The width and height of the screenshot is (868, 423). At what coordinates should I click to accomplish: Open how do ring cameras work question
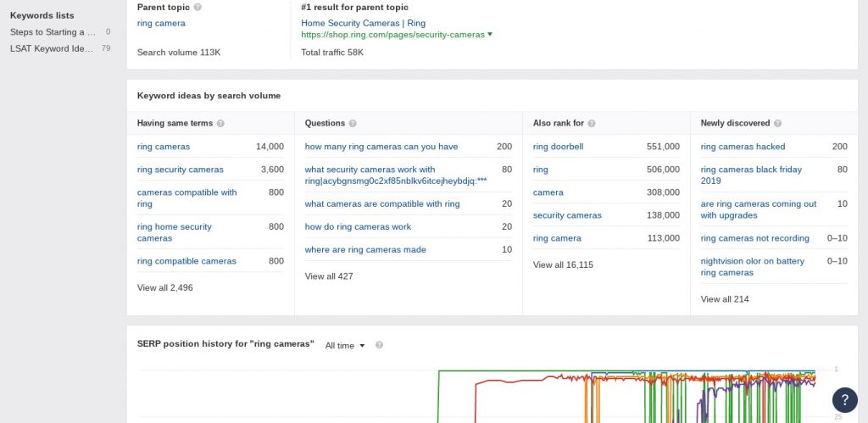click(359, 227)
